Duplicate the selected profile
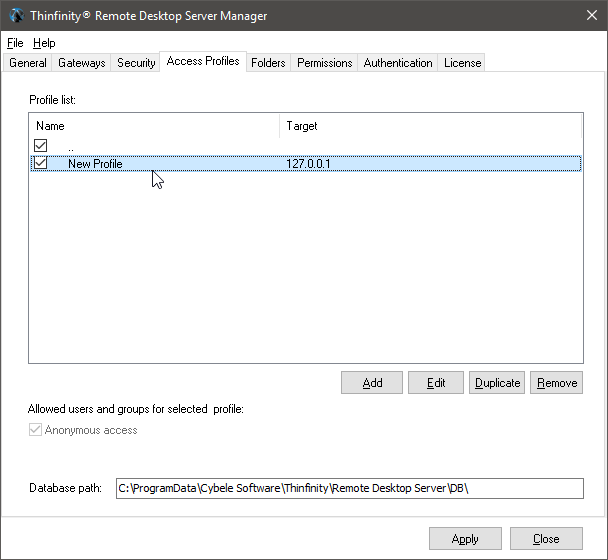This screenshot has height=560, width=608. click(x=497, y=383)
